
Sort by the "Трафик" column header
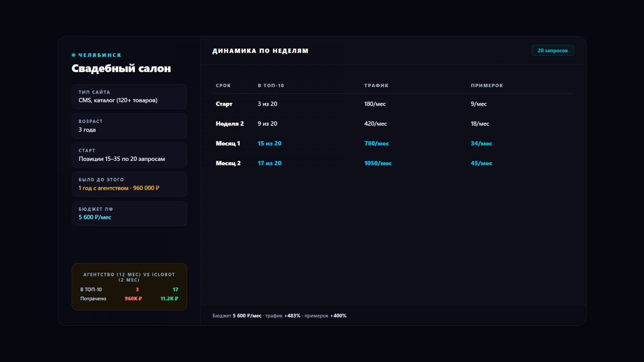376,86
